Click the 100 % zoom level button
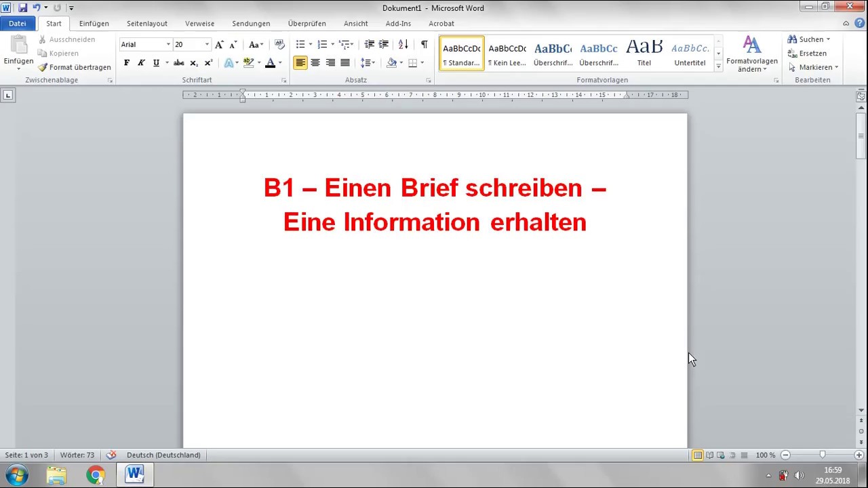 (x=766, y=455)
